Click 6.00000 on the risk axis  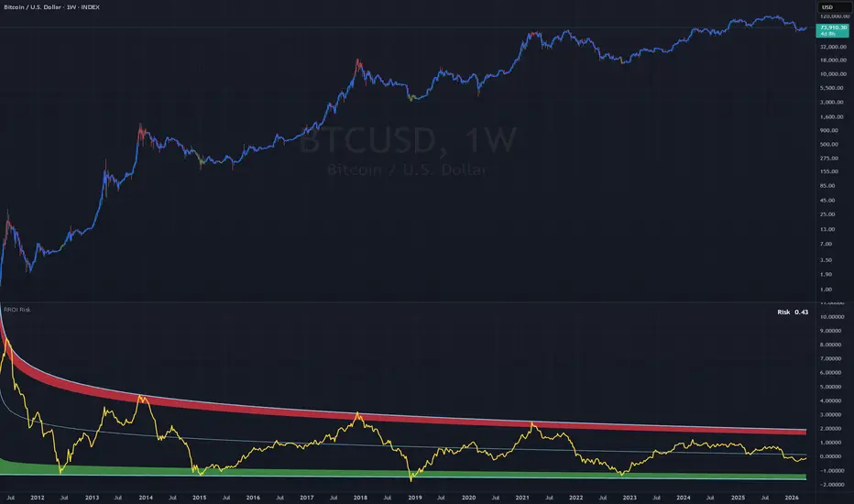(830, 373)
